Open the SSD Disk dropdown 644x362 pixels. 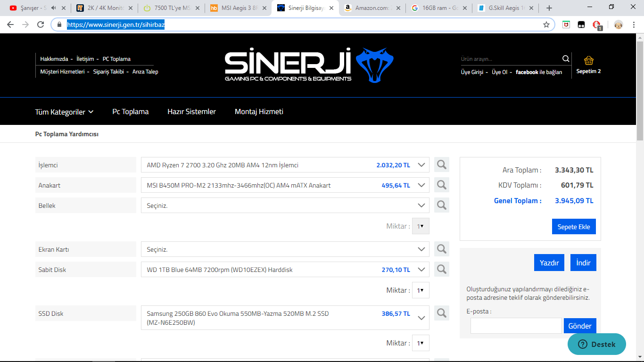285,318
